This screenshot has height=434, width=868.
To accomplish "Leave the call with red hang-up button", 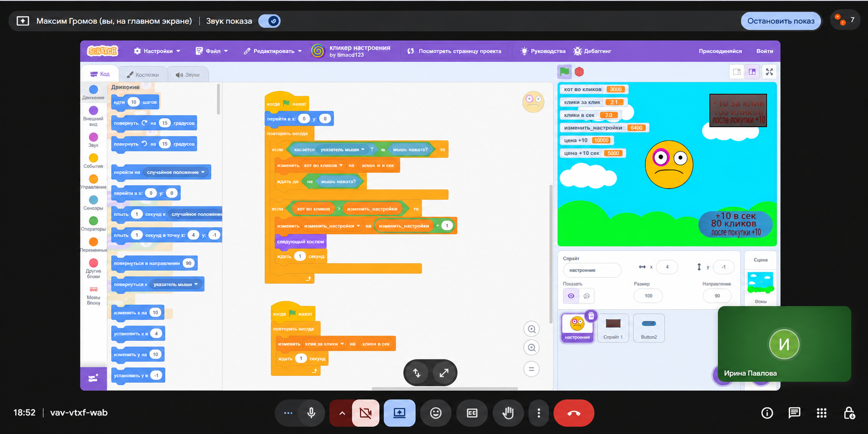I will click(x=574, y=413).
